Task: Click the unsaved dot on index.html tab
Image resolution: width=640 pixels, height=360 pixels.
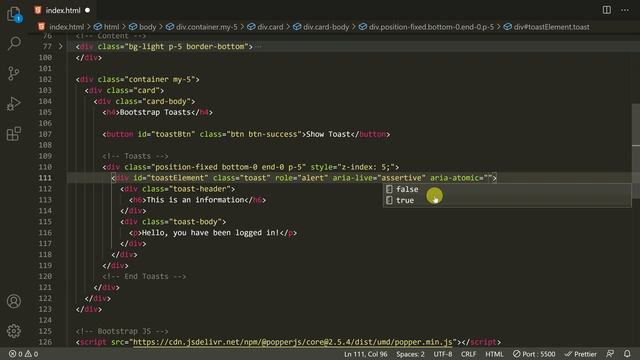Action: click(87, 10)
